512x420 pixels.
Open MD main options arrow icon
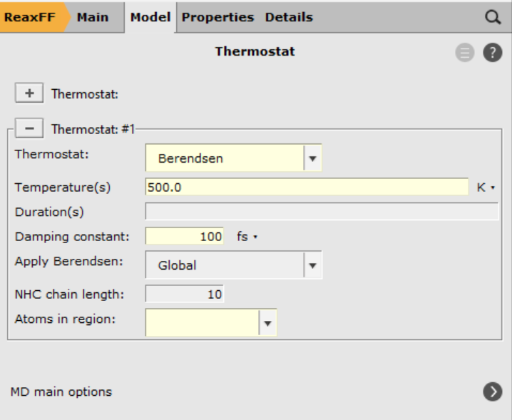point(493,391)
